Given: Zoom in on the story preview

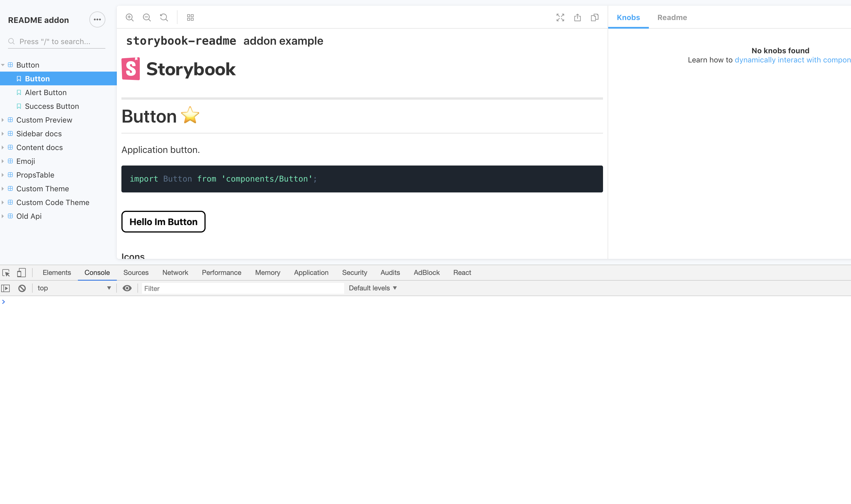Looking at the screenshot, I should pyautogui.click(x=129, y=18).
